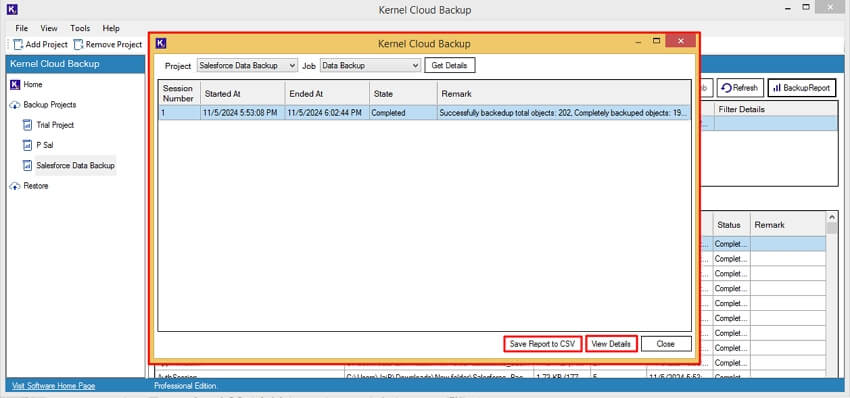Click the Successfully backedup remark cell

coord(564,113)
